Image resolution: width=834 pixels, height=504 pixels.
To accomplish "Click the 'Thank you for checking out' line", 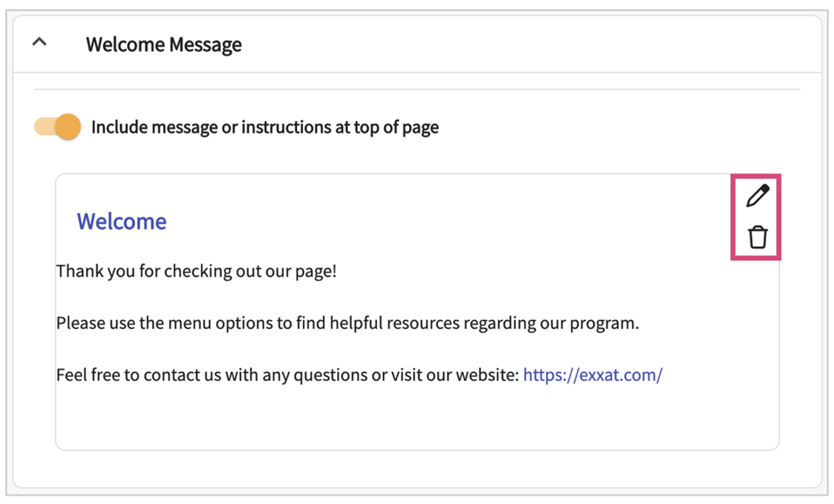I will [x=196, y=271].
